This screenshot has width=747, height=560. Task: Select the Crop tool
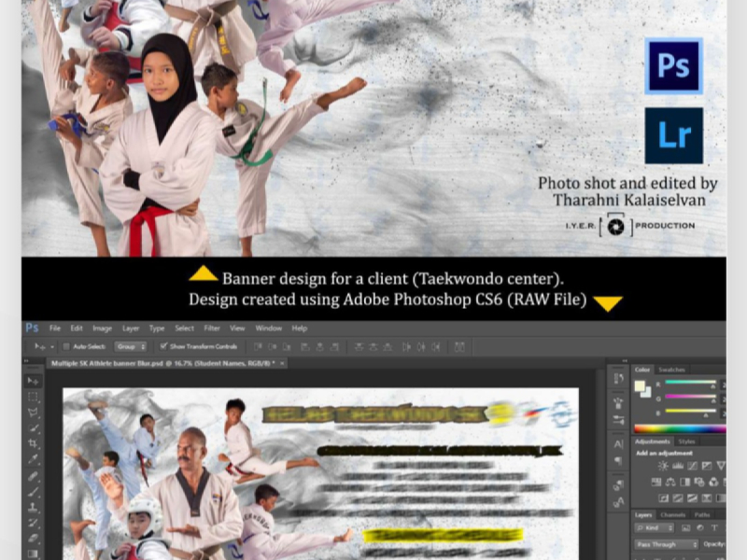(33, 443)
